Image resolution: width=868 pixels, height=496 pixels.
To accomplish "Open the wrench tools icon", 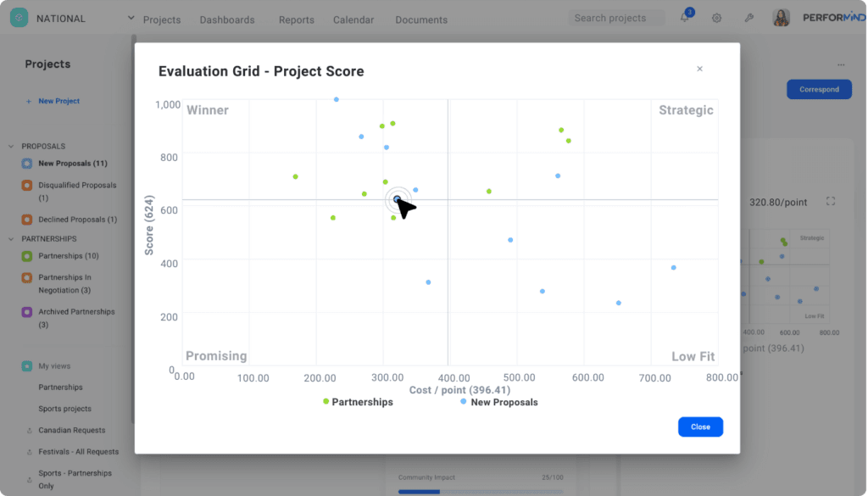I will [748, 18].
